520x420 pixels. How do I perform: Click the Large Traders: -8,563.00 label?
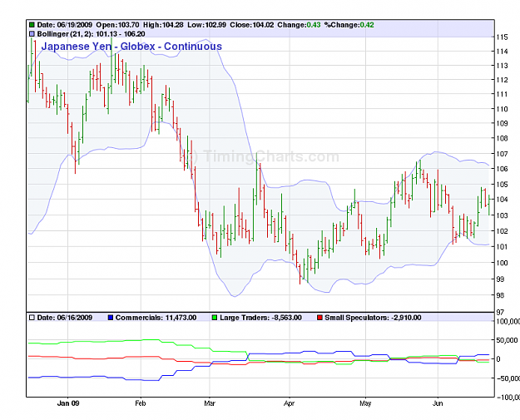pos(260,318)
